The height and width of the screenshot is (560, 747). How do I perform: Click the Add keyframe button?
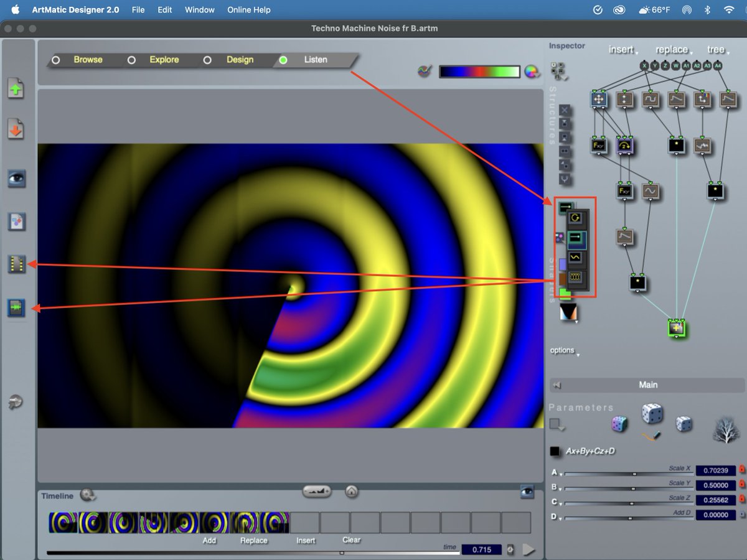[209, 541]
